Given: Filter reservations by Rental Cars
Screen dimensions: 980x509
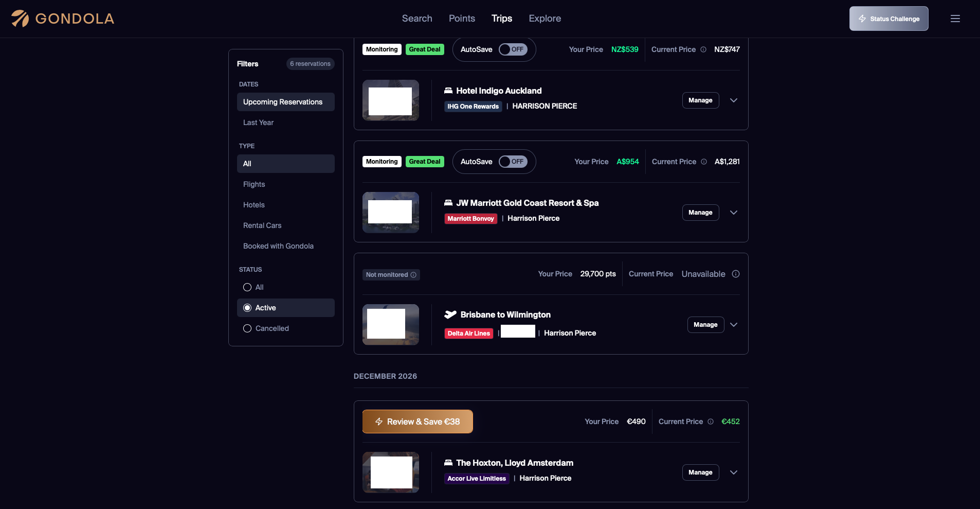Looking at the screenshot, I should pos(286,225).
